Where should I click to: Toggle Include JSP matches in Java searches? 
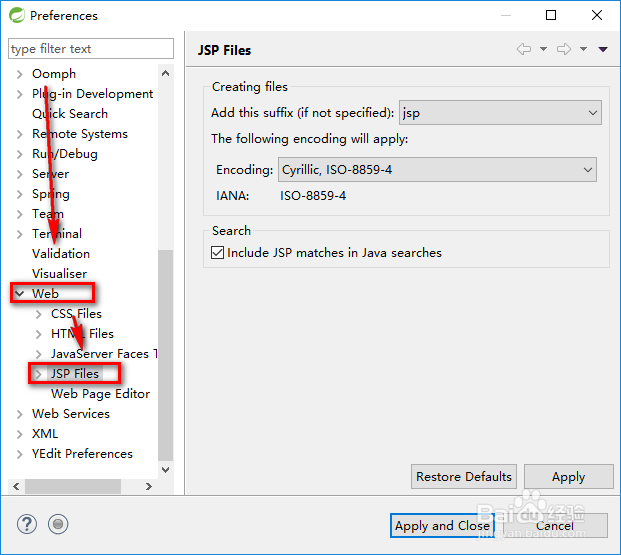pyautogui.click(x=218, y=253)
